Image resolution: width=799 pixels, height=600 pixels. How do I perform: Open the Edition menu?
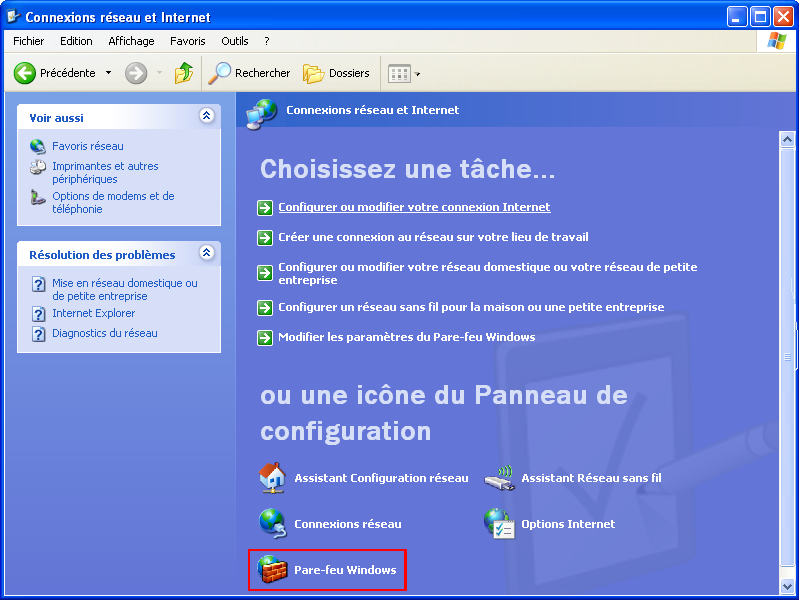pos(76,41)
